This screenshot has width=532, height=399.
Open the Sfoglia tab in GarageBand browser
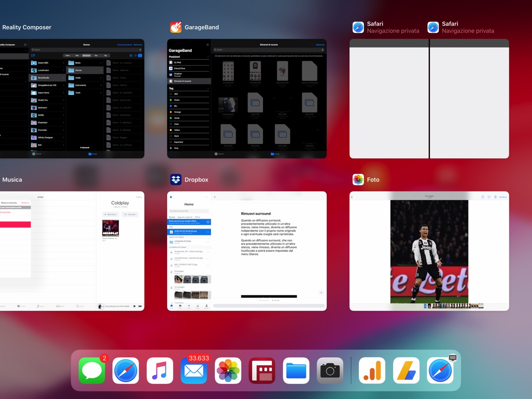(275, 154)
